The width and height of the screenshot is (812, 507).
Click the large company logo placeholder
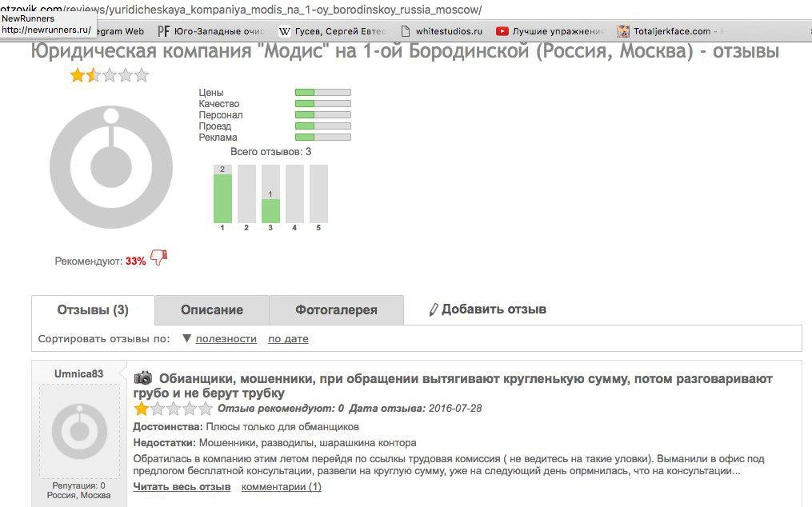click(110, 166)
